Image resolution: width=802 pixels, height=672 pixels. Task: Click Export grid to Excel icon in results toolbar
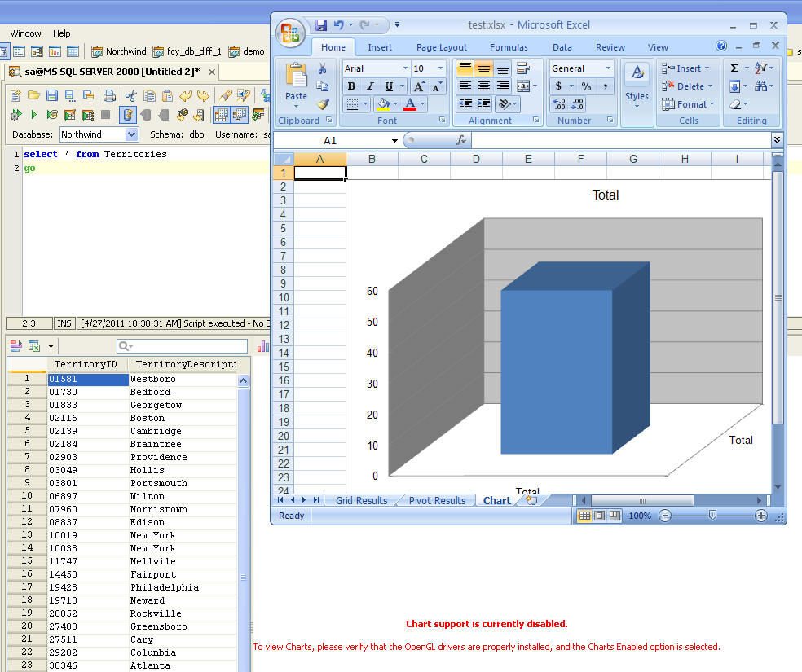[34, 346]
